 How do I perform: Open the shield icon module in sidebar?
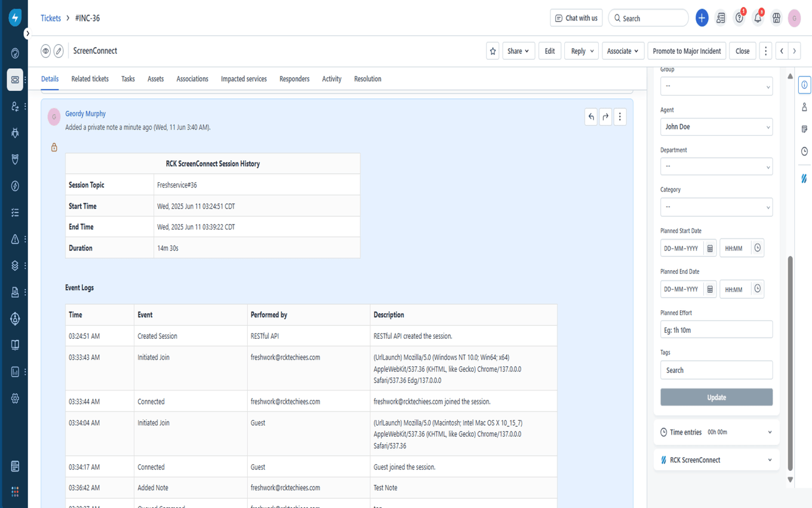15,159
